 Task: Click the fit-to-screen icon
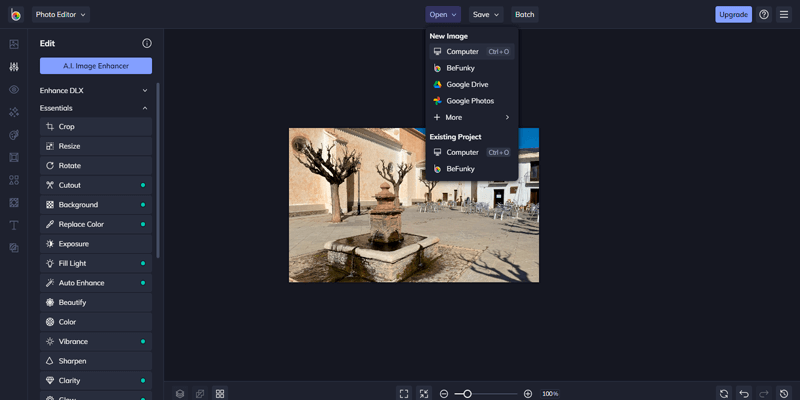pyautogui.click(x=404, y=394)
